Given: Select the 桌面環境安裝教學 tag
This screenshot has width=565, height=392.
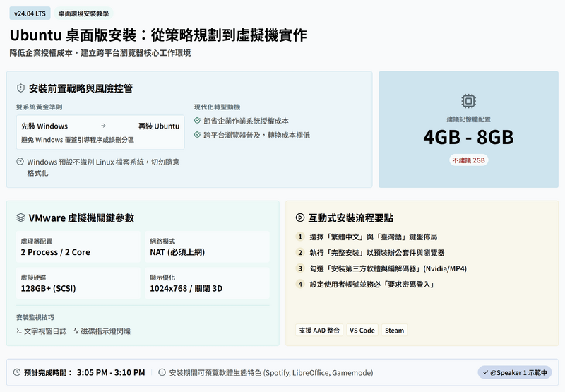Looking at the screenshot, I should pos(83,13).
